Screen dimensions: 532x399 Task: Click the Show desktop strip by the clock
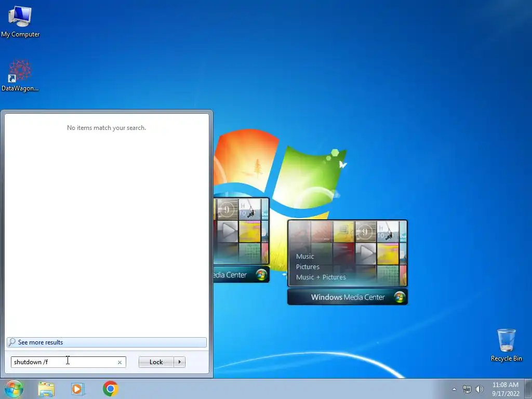pyautogui.click(x=528, y=389)
